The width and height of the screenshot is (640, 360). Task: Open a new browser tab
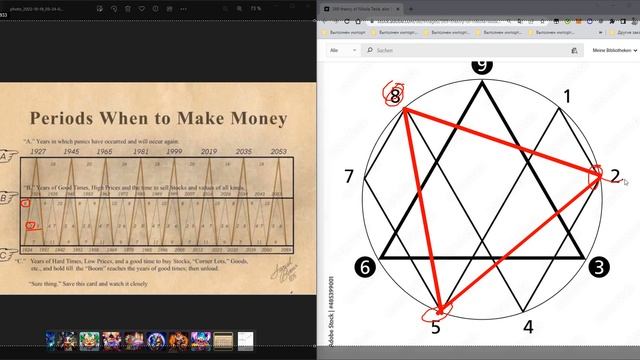point(411,9)
